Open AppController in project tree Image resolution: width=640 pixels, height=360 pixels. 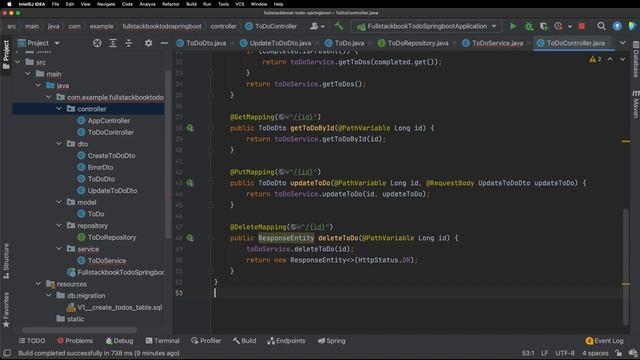[x=109, y=120]
